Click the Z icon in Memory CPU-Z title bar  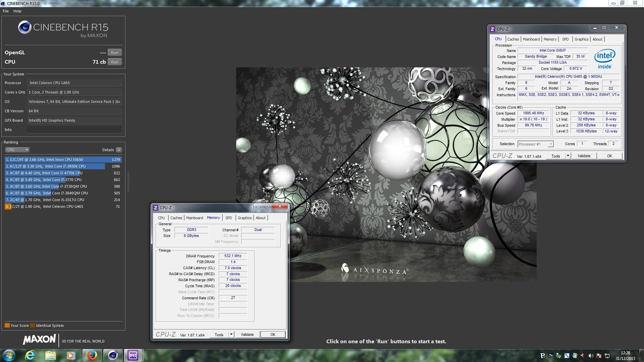click(156, 208)
